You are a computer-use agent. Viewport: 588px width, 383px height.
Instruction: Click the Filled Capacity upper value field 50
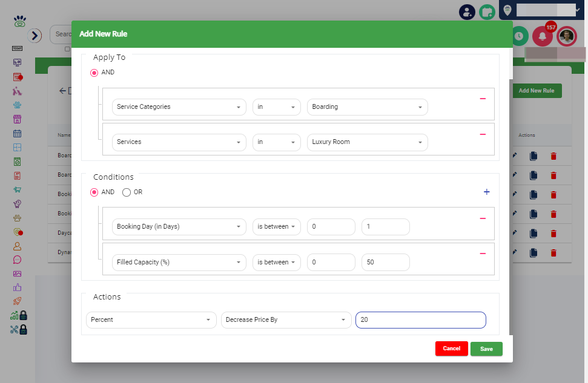tap(386, 263)
